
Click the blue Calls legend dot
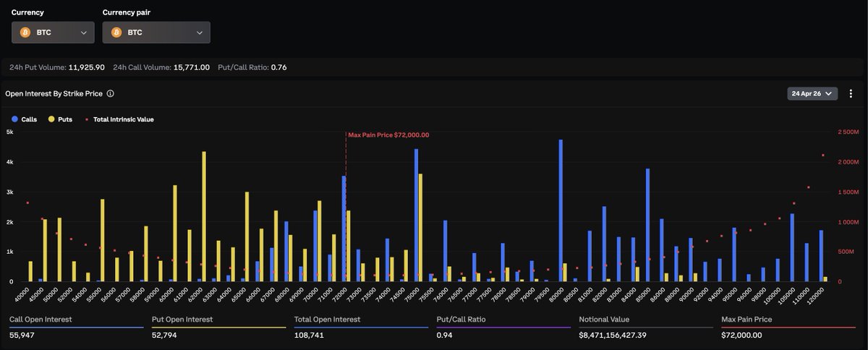coord(14,119)
